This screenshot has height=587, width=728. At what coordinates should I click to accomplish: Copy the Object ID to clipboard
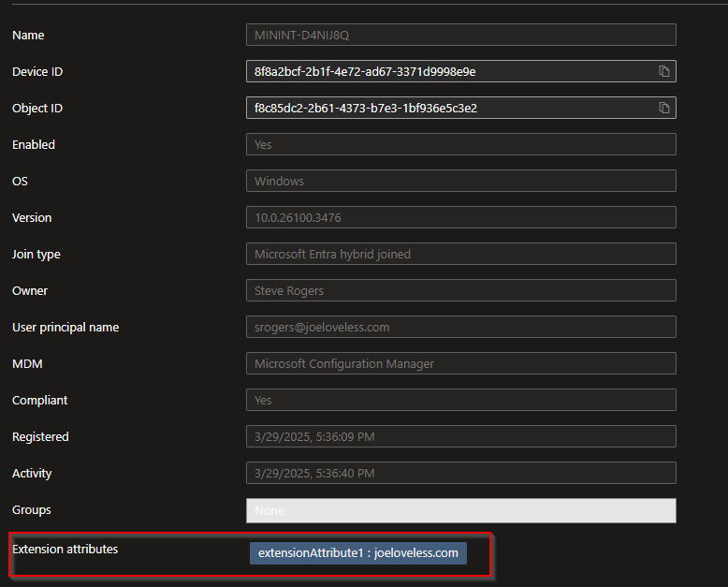[x=663, y=108]
